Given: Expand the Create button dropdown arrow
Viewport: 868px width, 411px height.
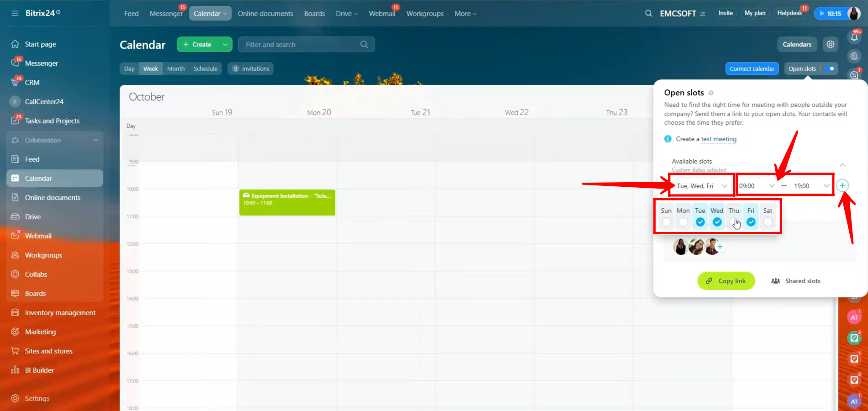Looking at the screenshot, I should 225,44.
